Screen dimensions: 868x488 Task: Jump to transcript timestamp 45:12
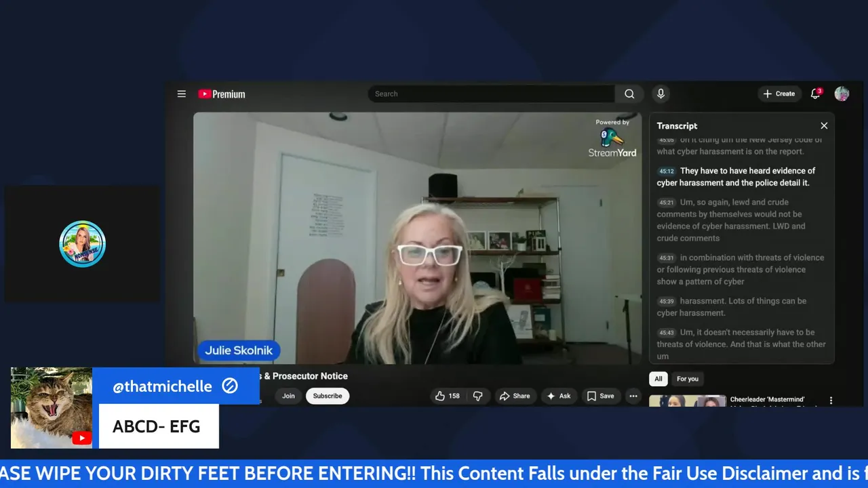click(667, 171)
